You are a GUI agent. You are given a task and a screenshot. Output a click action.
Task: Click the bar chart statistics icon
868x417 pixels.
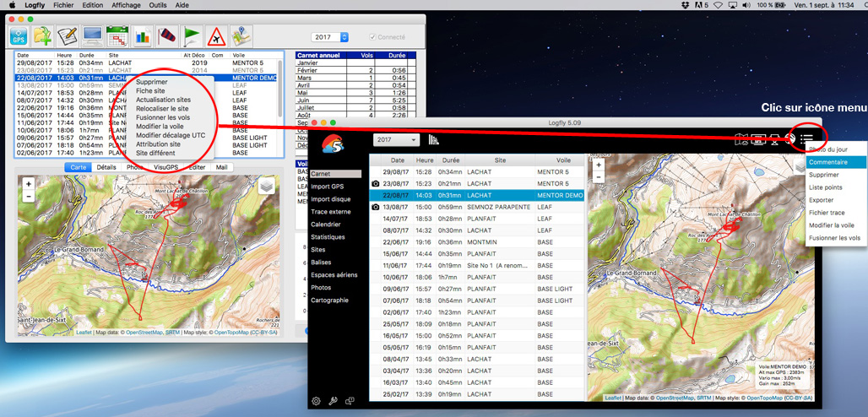coord(142,36)
